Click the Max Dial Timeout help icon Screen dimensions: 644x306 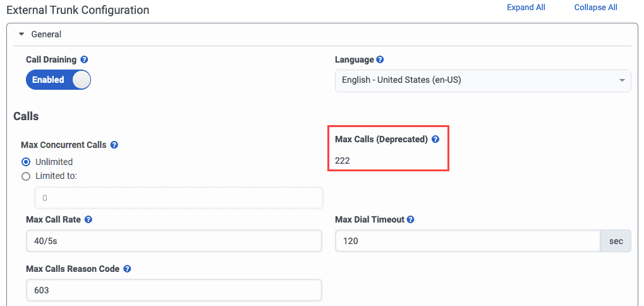pos(411,219)
